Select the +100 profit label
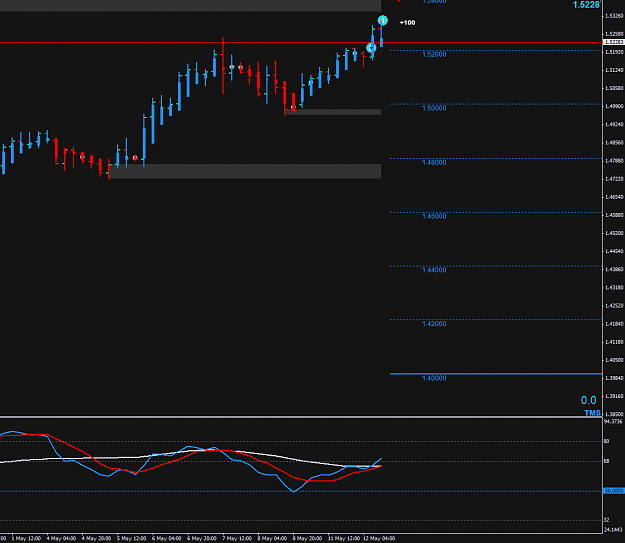This screenshot has height=543, width=625. tap(407, 23)
